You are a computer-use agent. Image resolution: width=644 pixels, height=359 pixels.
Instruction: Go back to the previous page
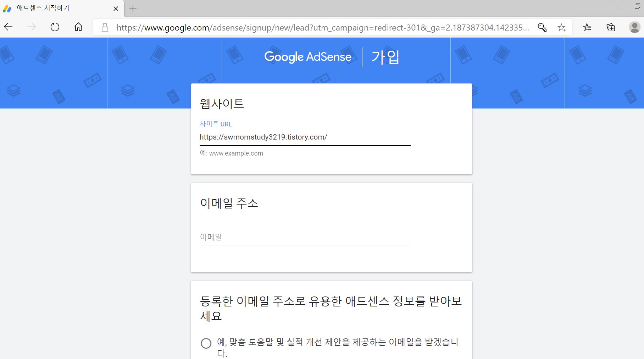[8, 27]
